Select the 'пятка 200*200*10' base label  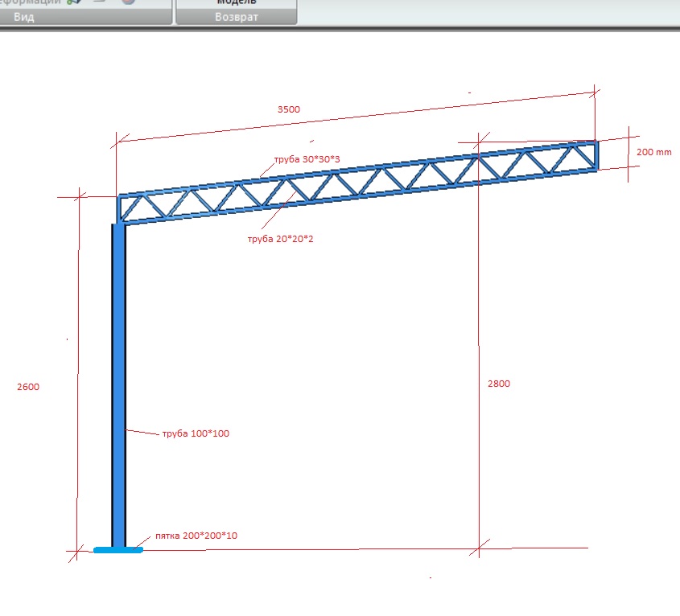[196, 536]
